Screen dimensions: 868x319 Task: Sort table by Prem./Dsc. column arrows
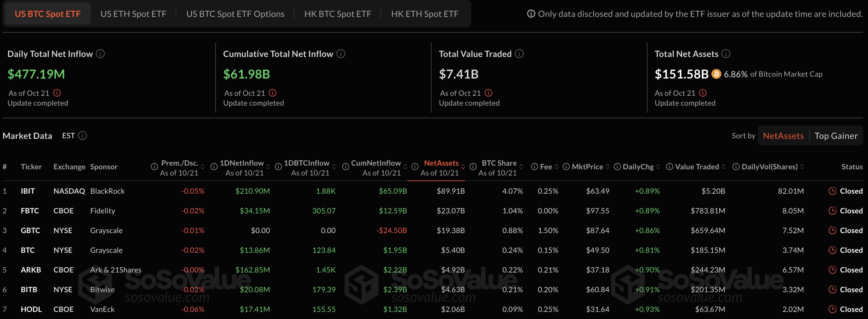[x=202, y=167]
